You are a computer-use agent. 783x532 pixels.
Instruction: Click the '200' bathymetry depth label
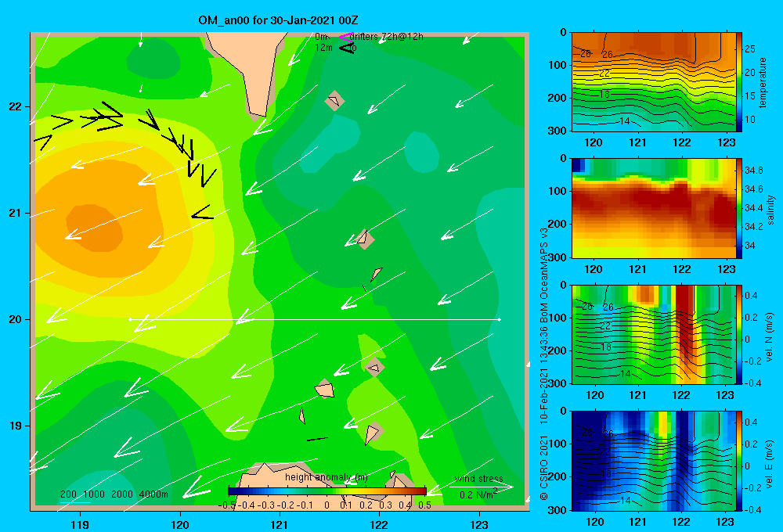click(68, 494)
